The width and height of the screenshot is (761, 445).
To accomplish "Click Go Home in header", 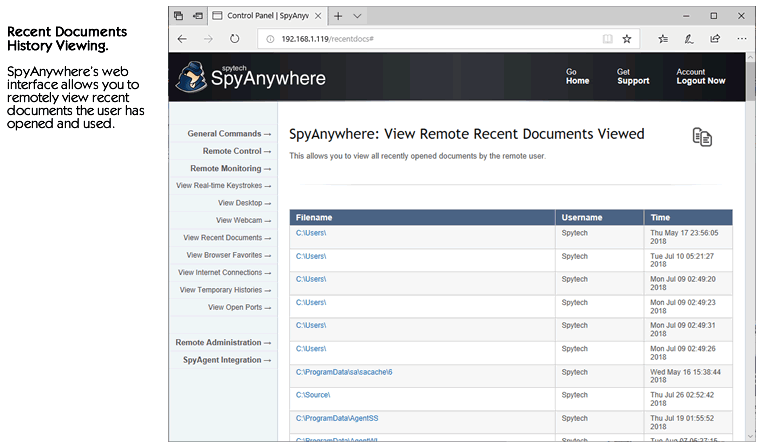I will pyautogui.click(x=577, y=76).
